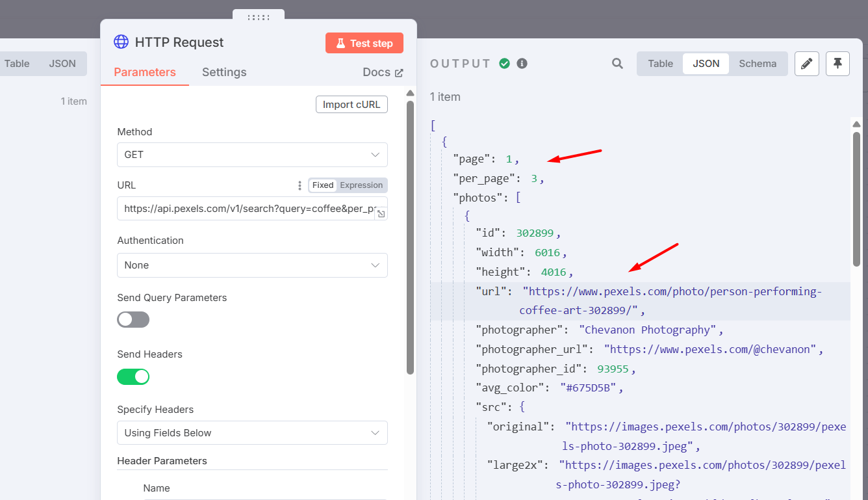Viewport: 868px width, 500px height.
Task: Turn off the Send Headers toggle
Action: [x=133, y=376]
